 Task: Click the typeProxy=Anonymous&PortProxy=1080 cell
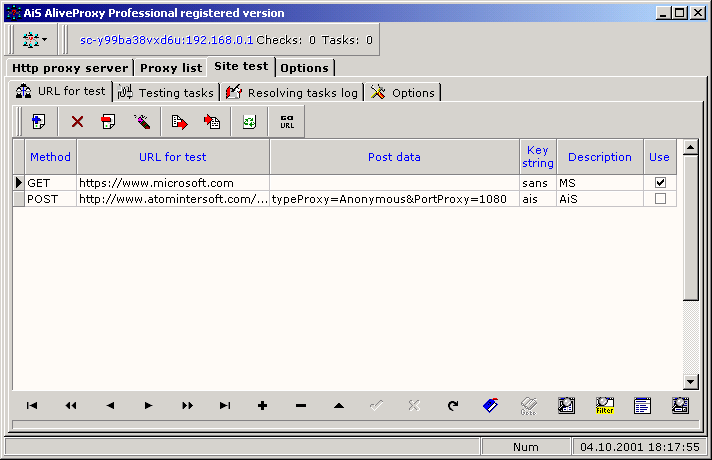(x=395, y=198)
